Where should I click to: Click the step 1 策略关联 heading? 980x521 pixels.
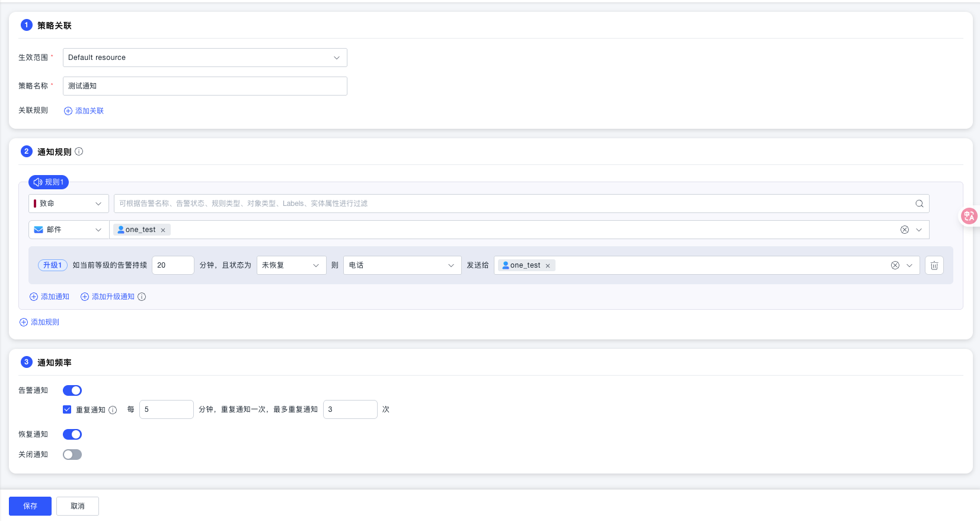tap(55, 26)
